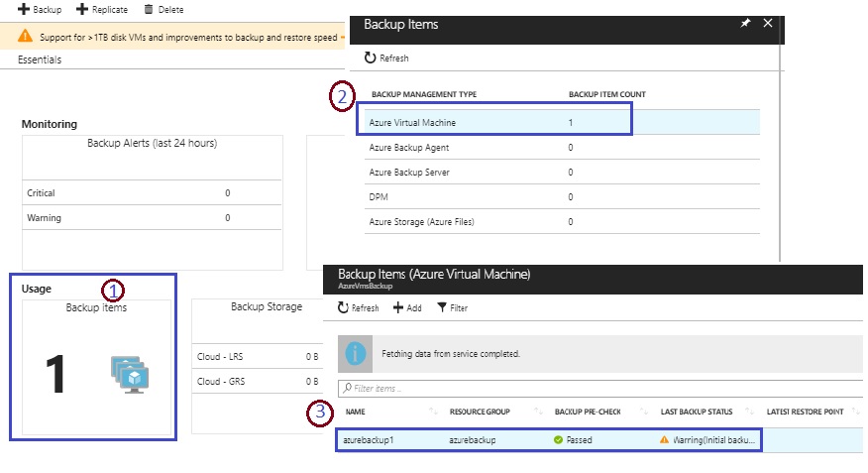Refresh the Azure Virtual Machine backup items

(359, 308)
